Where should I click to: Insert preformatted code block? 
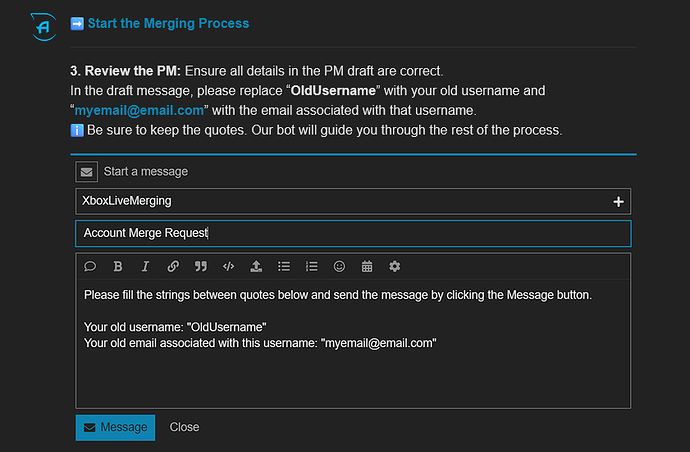coord(229,267)
